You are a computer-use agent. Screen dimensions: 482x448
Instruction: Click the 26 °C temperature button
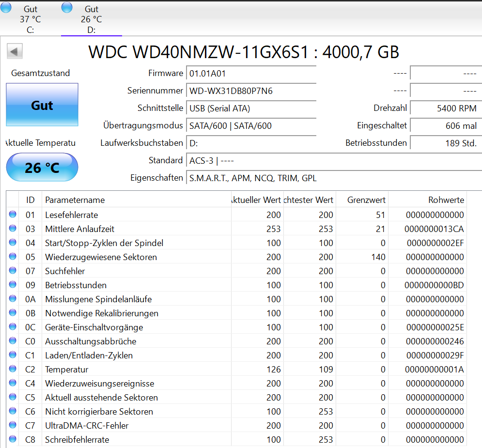click(x=42, y=168)
